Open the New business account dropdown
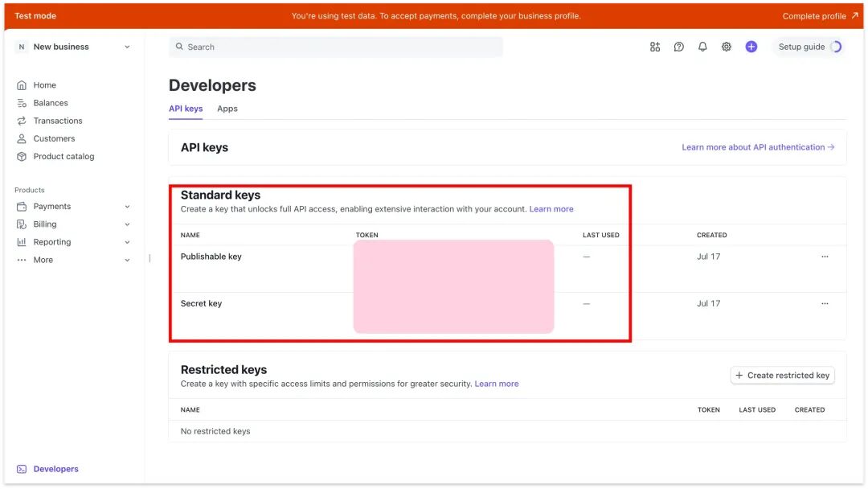 (x=74, y=47)
